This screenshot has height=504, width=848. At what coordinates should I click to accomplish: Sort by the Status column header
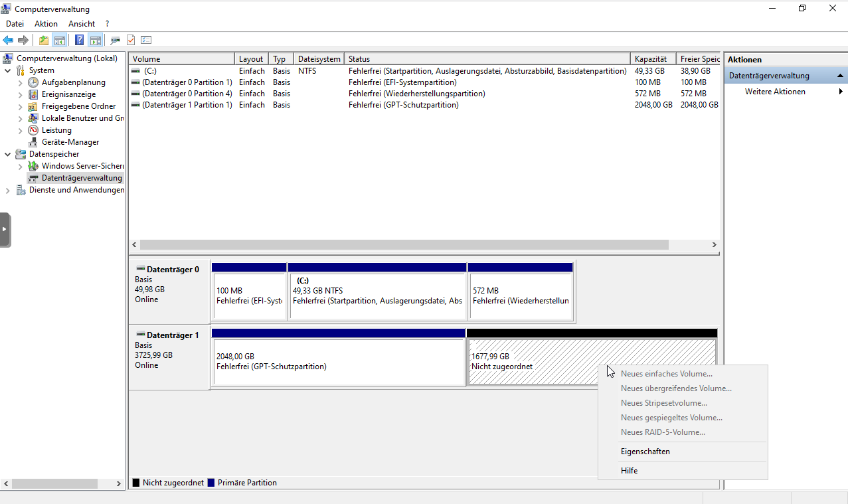click(x=487, y=59)
